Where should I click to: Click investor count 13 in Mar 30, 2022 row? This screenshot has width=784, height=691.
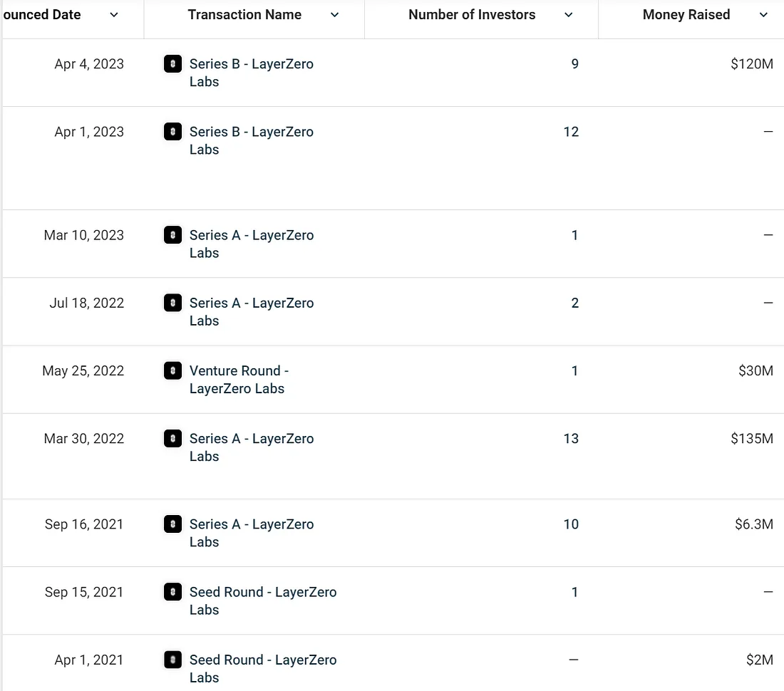point(571,439)
